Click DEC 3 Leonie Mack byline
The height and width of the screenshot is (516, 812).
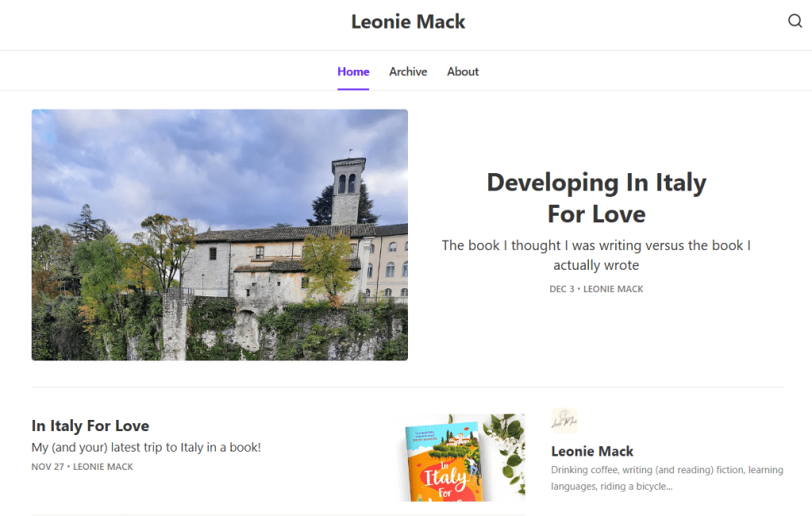point(596,289)
